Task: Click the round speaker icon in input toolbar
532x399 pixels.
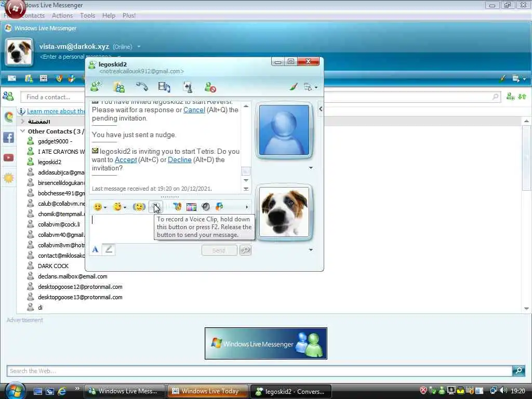Action: tap(206, 207)
